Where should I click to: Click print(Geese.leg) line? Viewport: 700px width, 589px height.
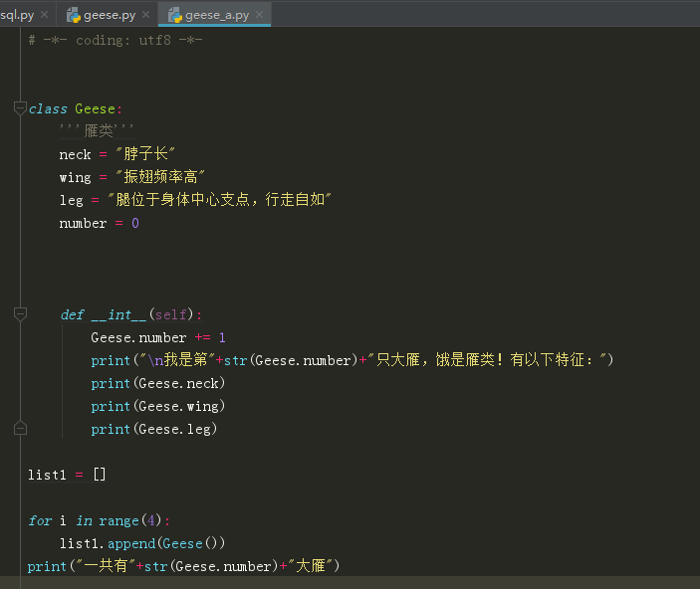[x=154, y=429]
